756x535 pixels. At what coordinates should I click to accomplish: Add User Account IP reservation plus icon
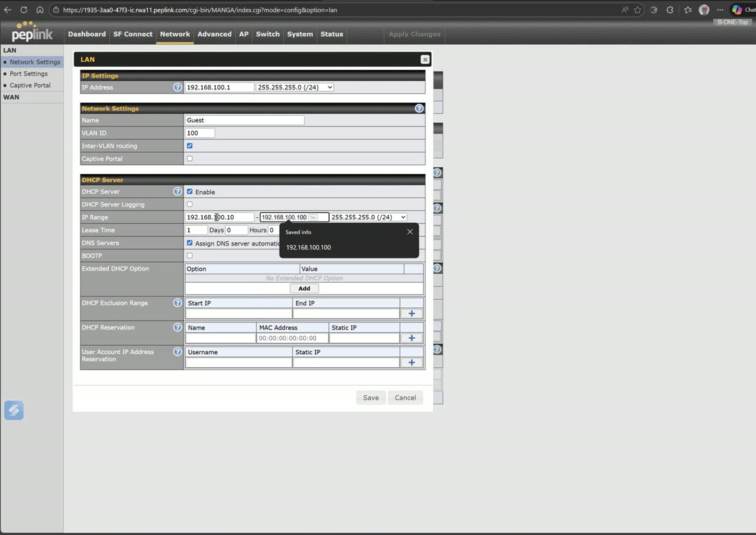pyautogui.click(x=411, y=362)
